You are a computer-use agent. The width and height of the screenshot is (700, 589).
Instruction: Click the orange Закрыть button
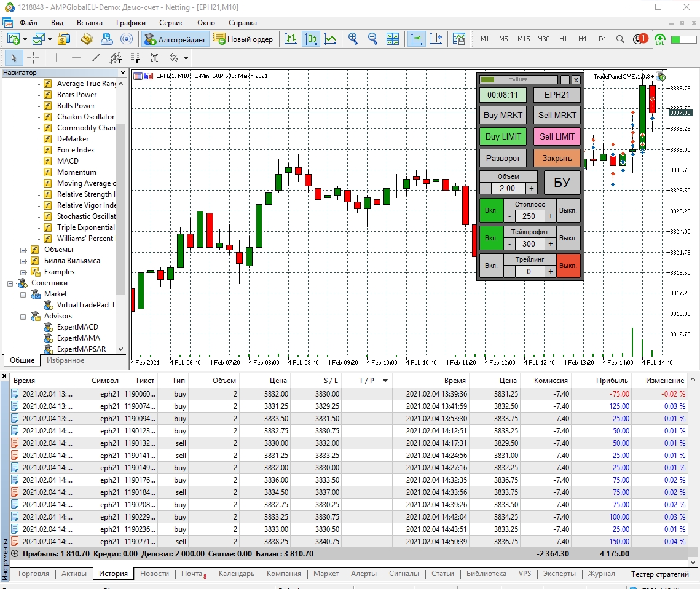[x=557, y=158]
